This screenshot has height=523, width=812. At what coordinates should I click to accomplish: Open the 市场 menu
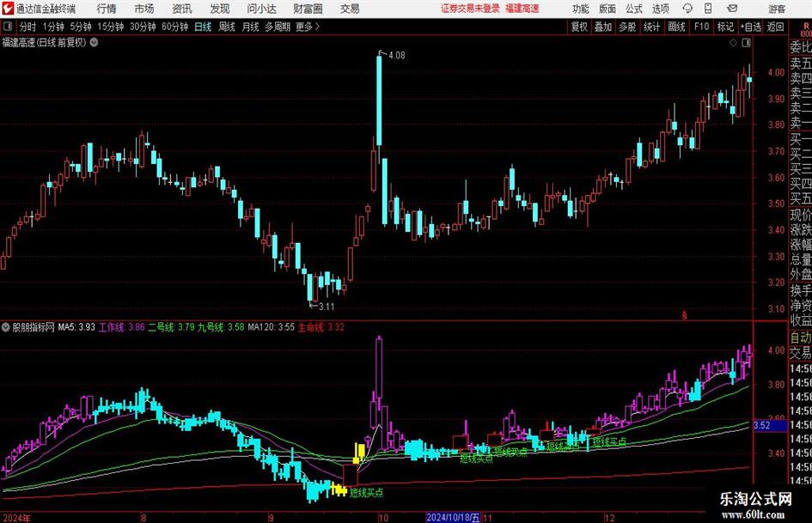[x=144, y=9]
